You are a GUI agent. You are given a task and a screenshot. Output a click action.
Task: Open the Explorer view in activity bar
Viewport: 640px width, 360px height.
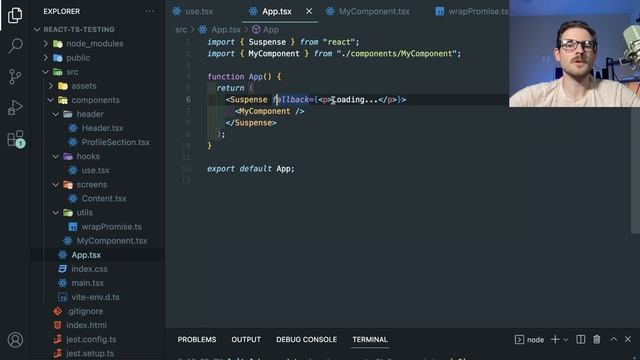15,15
